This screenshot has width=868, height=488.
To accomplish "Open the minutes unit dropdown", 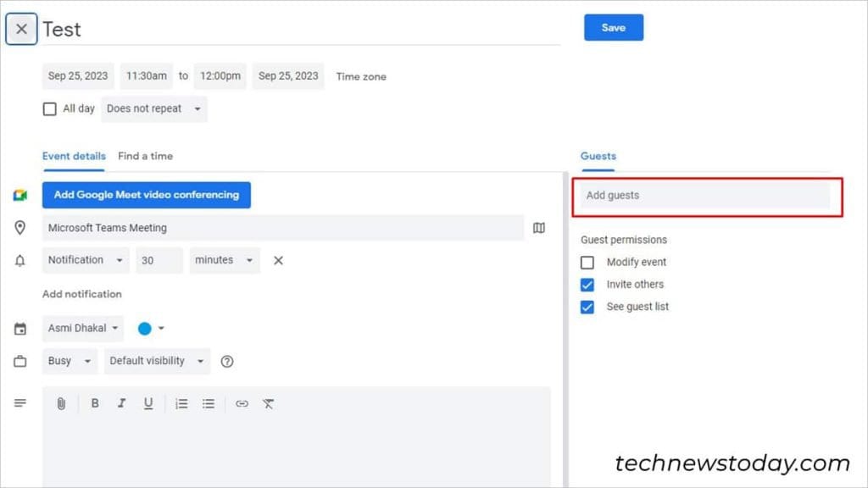I will [224, 260].
